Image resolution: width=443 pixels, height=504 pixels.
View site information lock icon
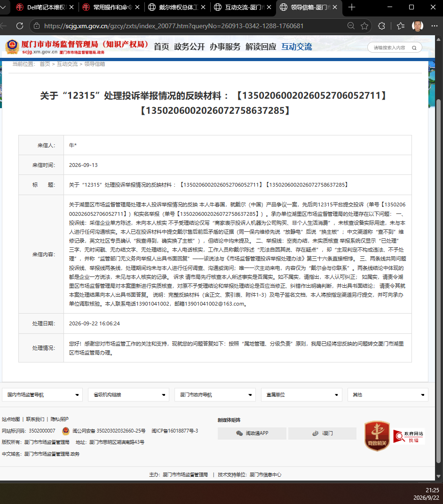point(37,26)
